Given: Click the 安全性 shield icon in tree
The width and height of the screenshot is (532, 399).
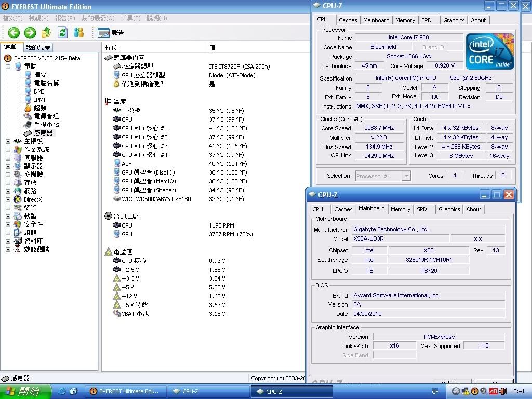Looking at the screenshot, I should coord(18,224).
